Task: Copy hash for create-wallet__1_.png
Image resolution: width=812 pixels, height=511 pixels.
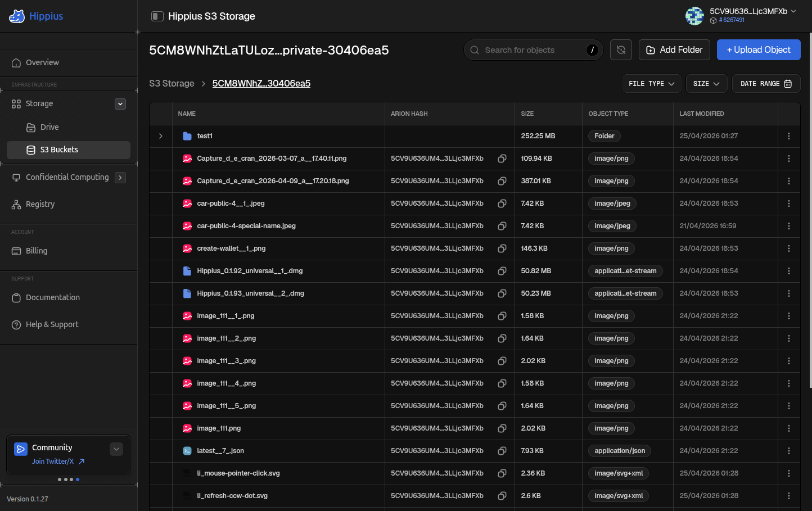Action: point(502,248)
